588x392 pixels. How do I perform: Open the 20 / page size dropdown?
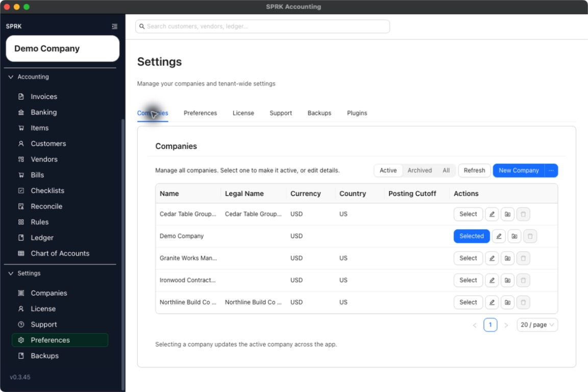point(537,325)
